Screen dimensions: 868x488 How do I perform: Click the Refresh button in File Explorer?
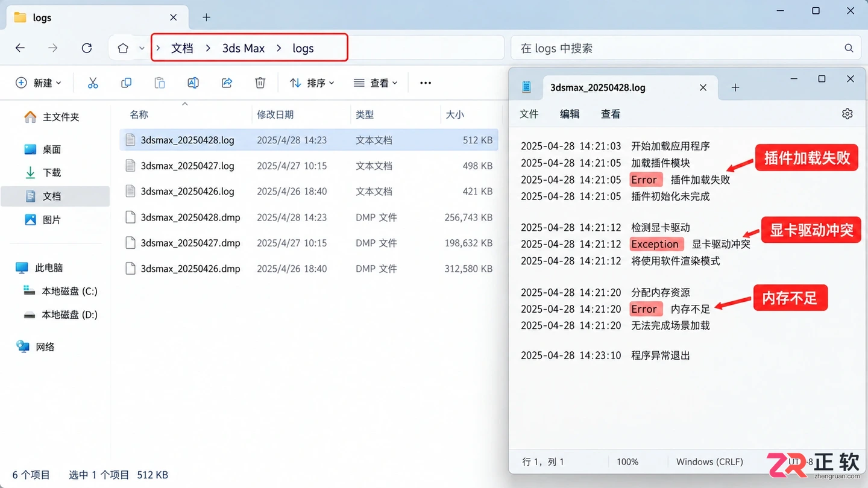(x=87, y=48)
